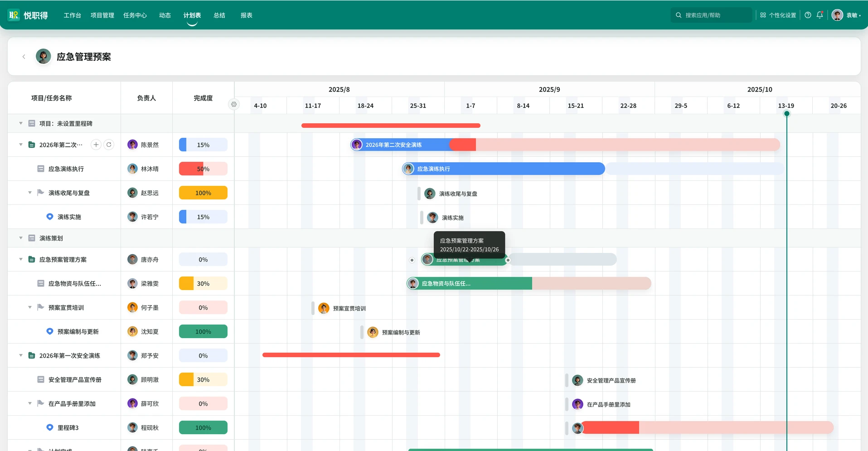The image size is (868, 451).
Task: Click the 应急演练执行 blue Gantt bar
Action: pos(504,169)
